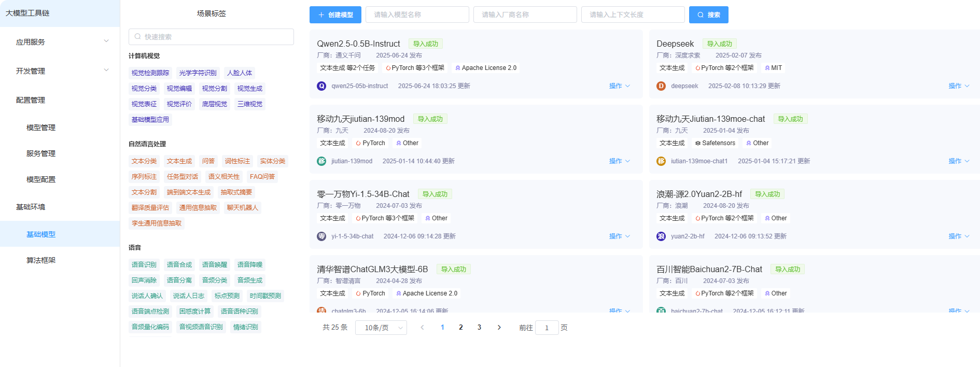980x367 pixels.
Task: Click the 搜索 button
Action: [708, 15]
